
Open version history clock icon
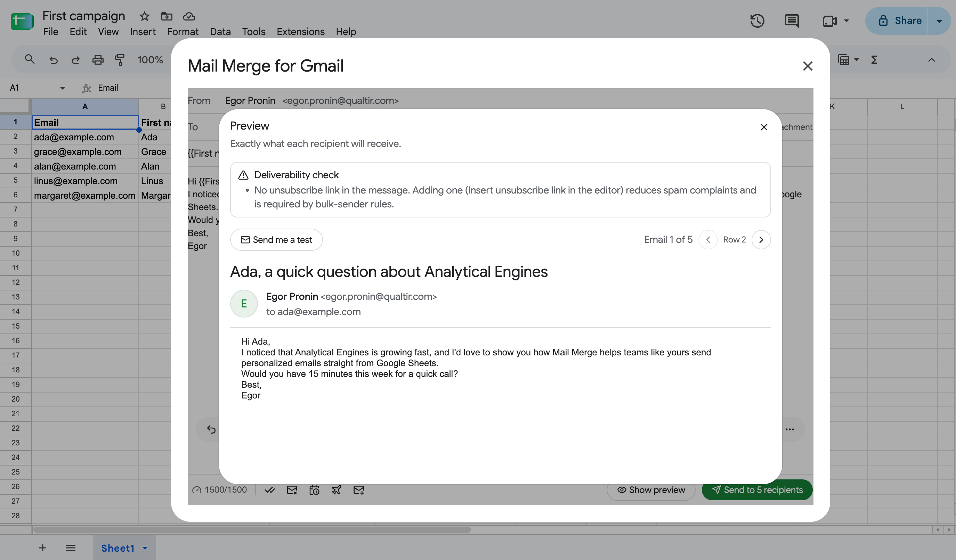pos(757,20)
